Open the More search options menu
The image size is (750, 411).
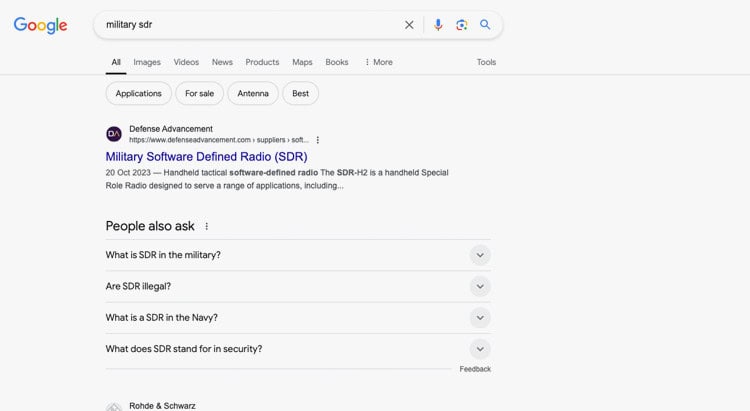[x=378, y=62]
